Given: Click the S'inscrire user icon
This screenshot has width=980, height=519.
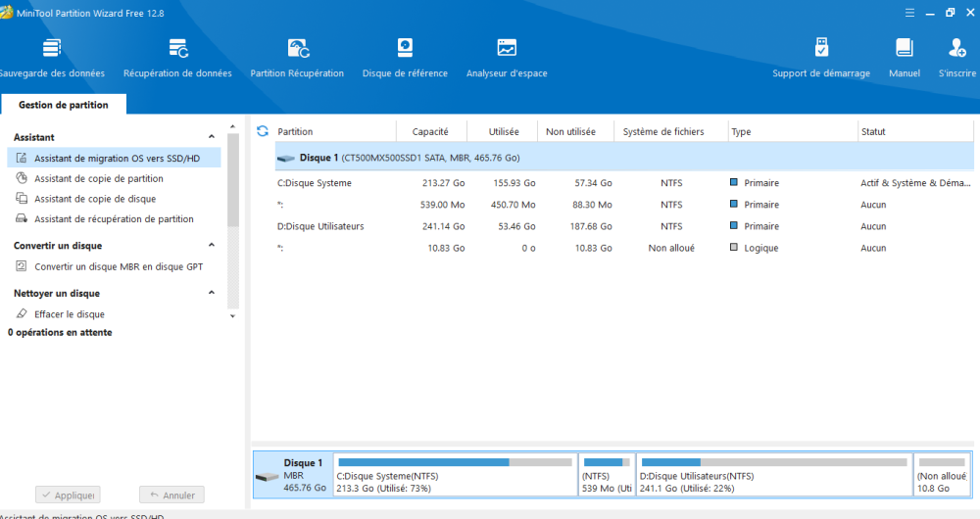Looking at the screenshot, I should (x=957, y=49).
